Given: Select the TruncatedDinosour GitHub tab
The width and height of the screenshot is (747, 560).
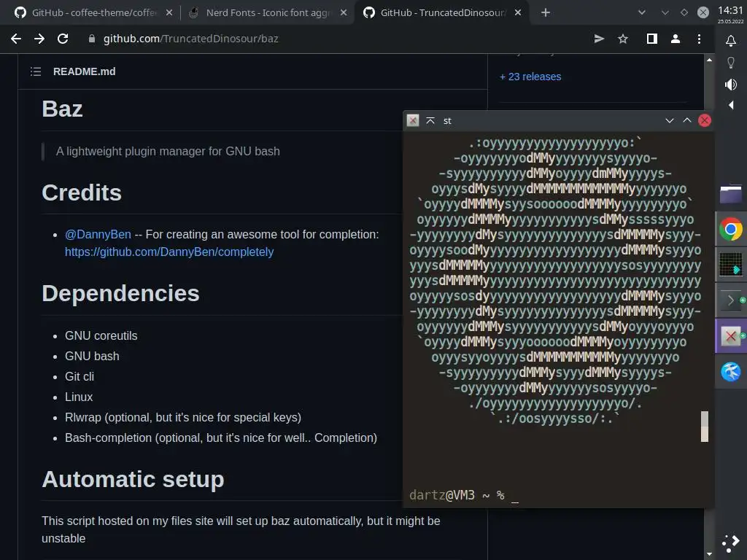Looking at the screenshot, I should (442, 13).
